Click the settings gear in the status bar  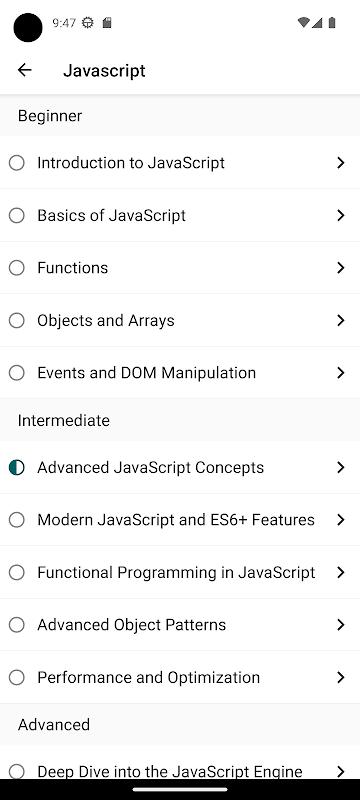point(88,22)
